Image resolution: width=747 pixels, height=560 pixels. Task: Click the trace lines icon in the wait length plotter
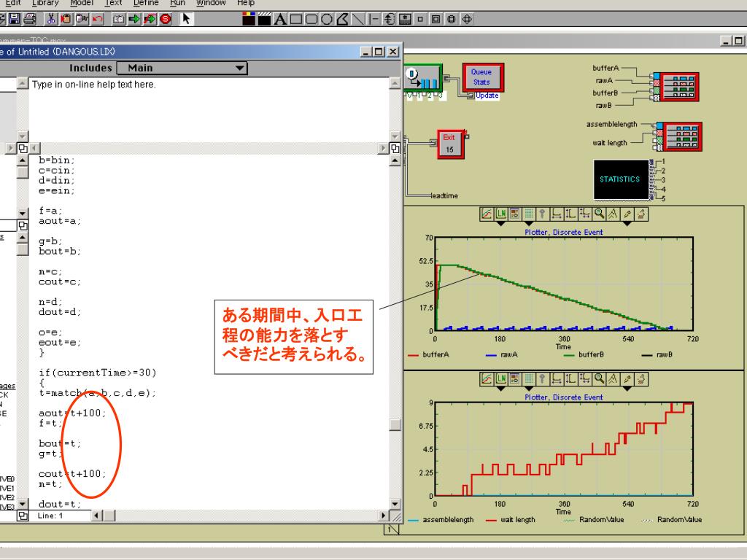(x=487, y=379)
